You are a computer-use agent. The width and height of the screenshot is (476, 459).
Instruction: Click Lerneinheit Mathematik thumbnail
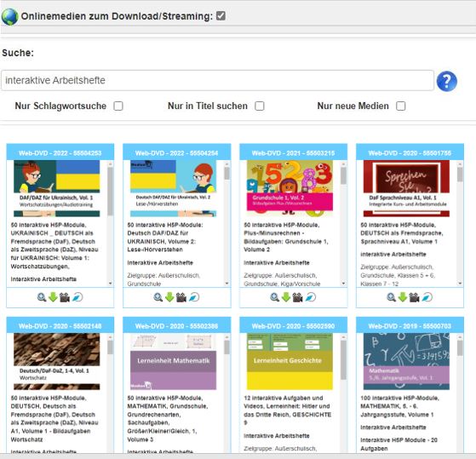(174, 361)
